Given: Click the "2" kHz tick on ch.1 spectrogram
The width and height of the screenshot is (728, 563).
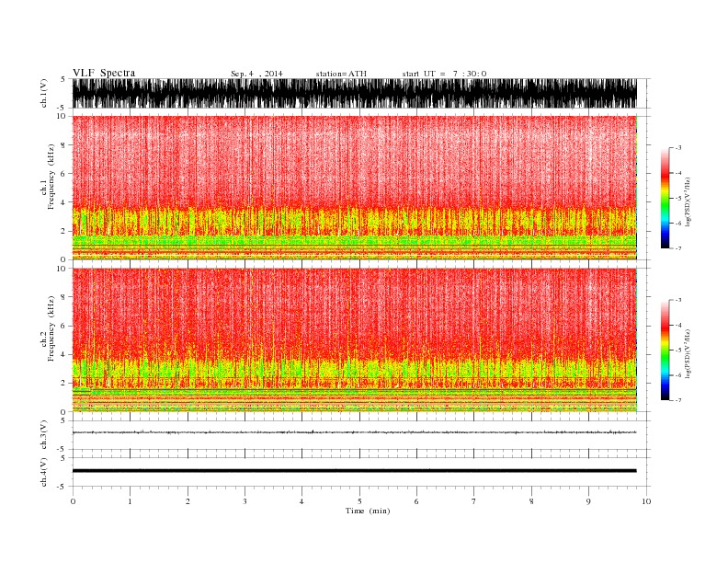Looking at the screenshot, I should pyautogui.click(x=63, y=231).
